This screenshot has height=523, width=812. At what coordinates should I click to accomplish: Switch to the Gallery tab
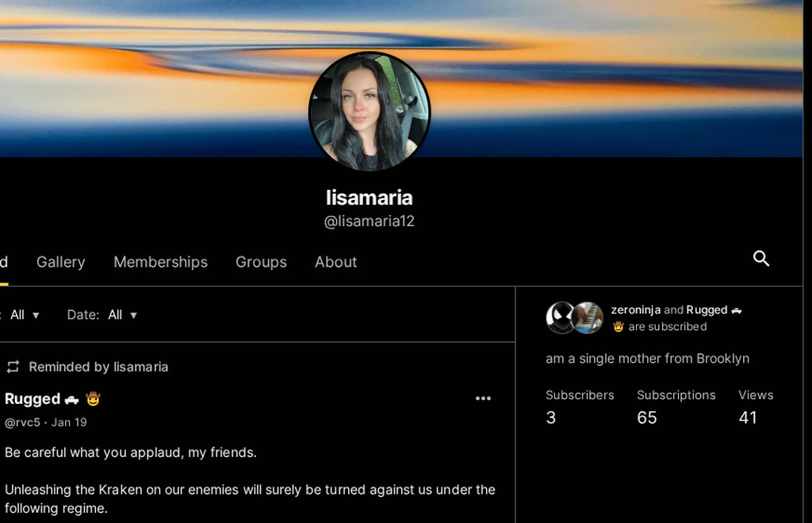point(60,262)
